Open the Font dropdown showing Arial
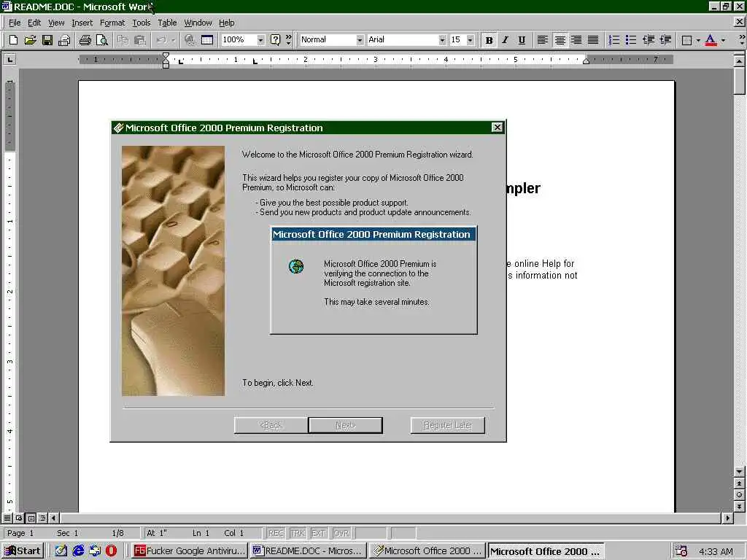 tap(442, 40)
